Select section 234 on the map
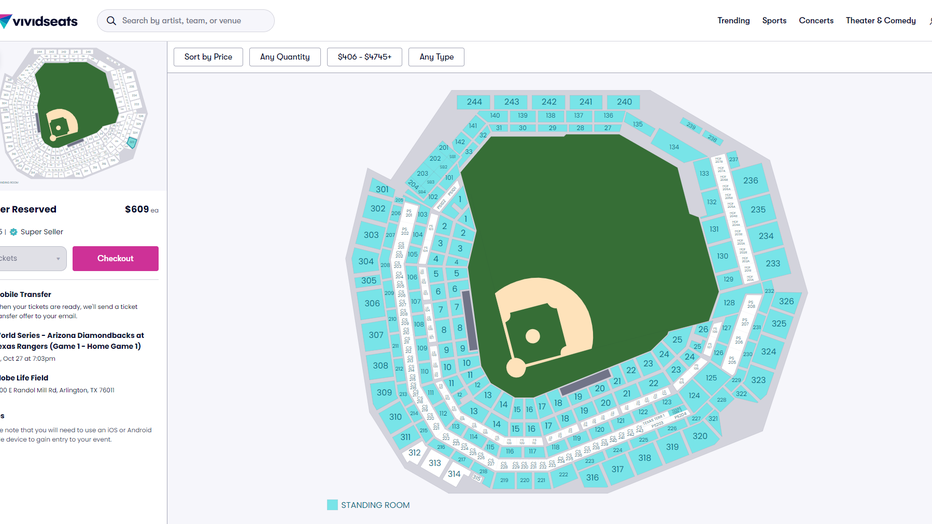The image size is (932, 524). 766,236
